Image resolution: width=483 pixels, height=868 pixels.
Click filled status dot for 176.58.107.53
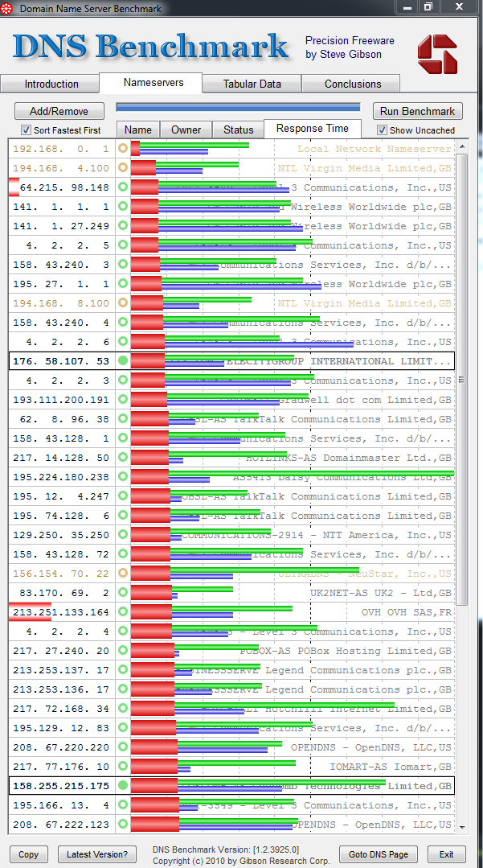[123, 361]
